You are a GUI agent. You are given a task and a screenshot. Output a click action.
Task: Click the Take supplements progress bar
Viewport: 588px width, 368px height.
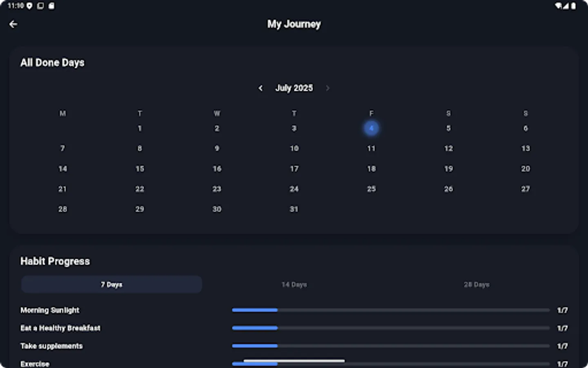coord(390,346)
